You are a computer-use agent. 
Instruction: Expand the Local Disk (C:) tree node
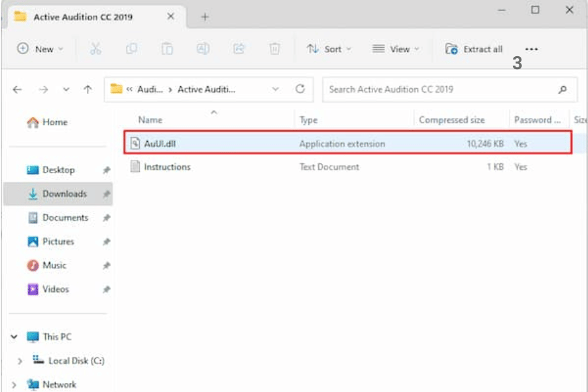point(20,361)
